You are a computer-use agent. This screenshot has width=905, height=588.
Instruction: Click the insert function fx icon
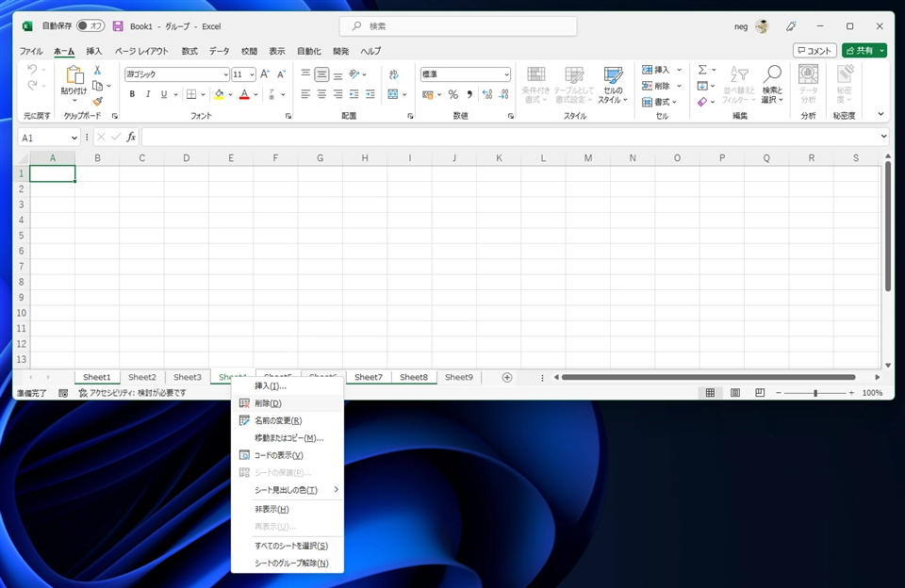pos(131,138)
